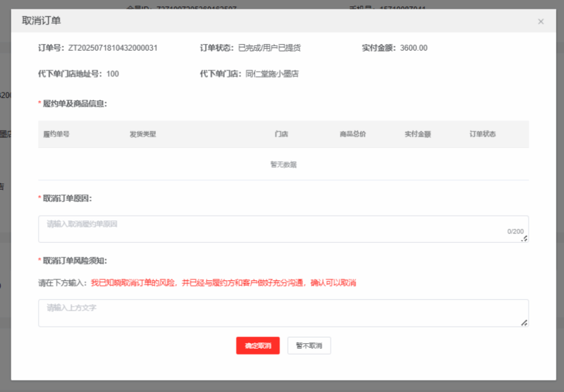Click order number ZT2025071810432000031
Image resolution: width=564 pixels, height=392 pixels.
point(113,48)
